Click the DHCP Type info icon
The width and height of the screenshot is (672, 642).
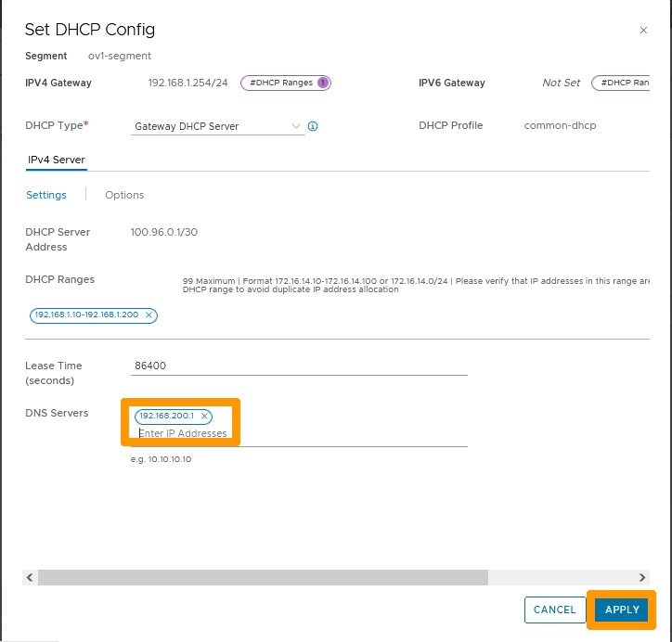click(313, 126)
